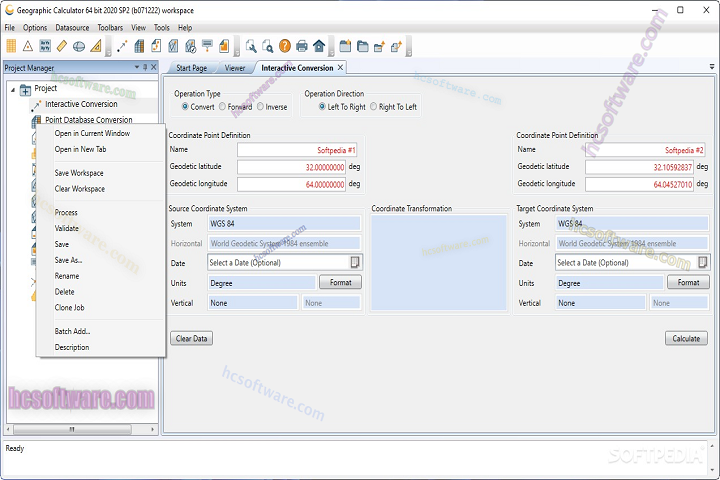
Task: Click the warning triangle toolbar icon
Action: [28, 46]
